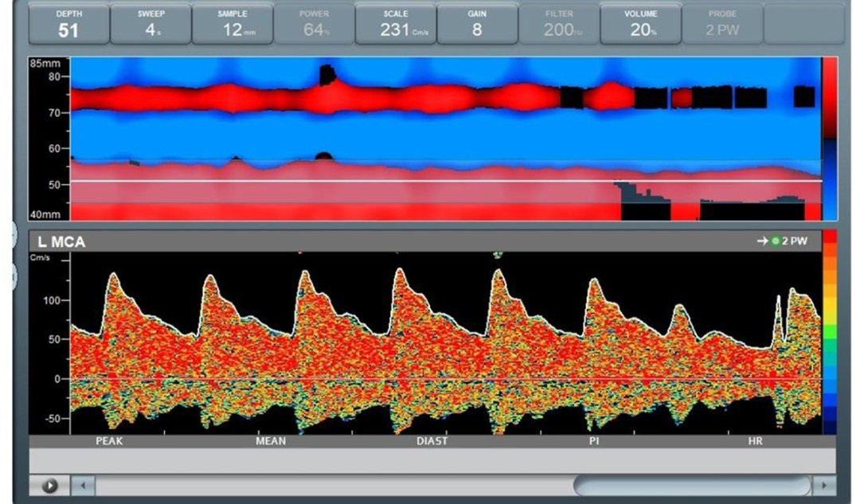Click the HR measurement label
The height and width of the screenshot is (504, 860).
[755, 441]
